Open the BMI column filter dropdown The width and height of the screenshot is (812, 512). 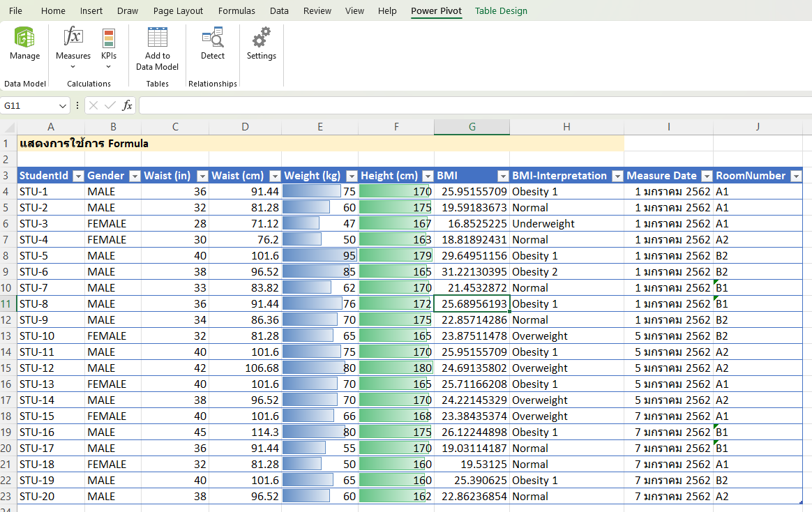503,176
